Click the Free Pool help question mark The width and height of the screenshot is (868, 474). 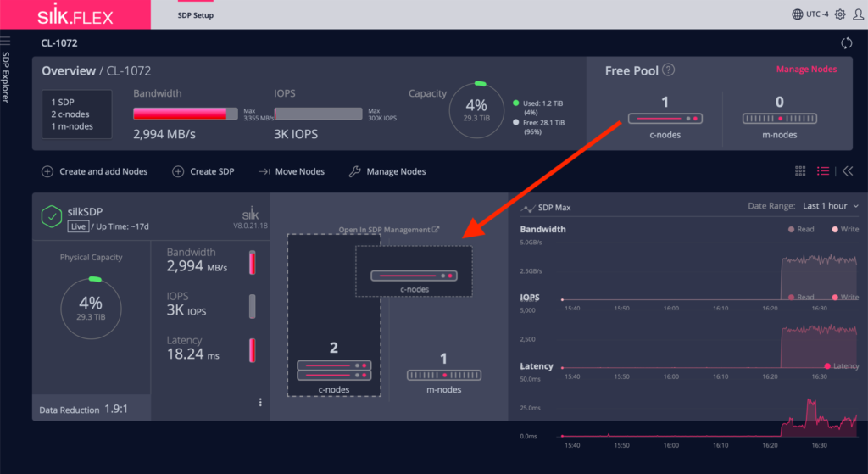(669, 70)
